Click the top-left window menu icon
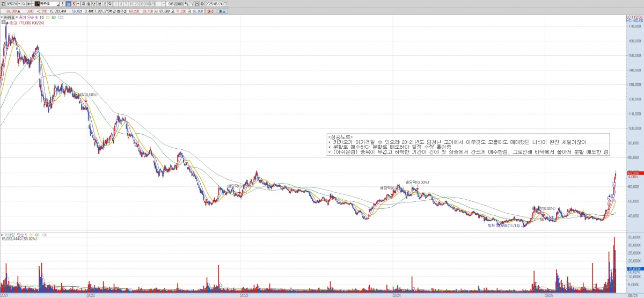 3,3
